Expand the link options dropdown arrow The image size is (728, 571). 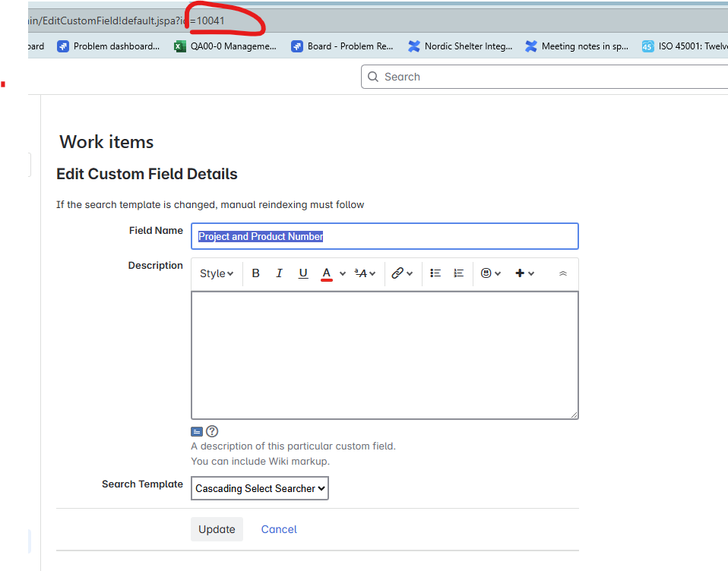(x=410, y=273)
